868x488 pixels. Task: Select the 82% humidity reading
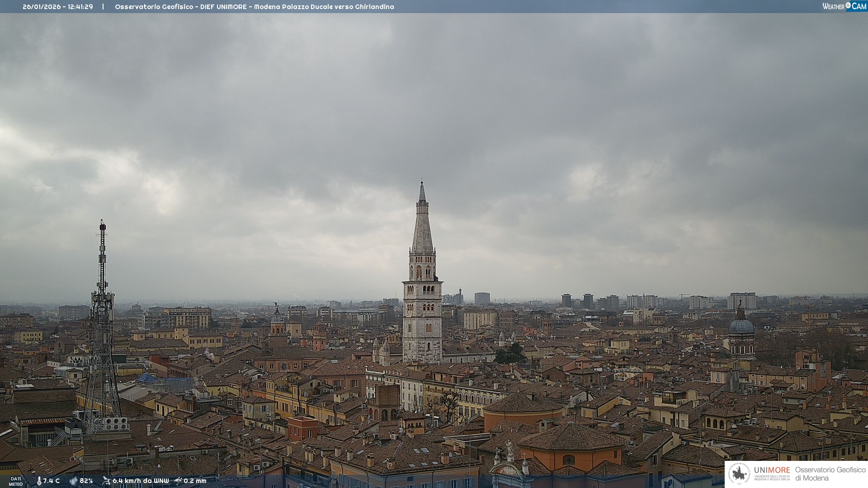point(86,481)
